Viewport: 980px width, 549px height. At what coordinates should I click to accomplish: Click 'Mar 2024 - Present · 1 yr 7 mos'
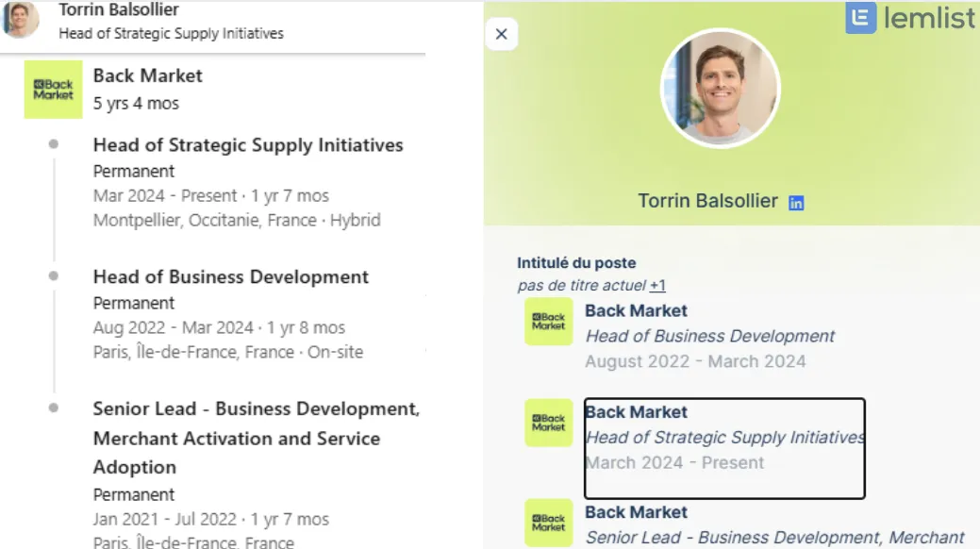[x=210, y=195]
